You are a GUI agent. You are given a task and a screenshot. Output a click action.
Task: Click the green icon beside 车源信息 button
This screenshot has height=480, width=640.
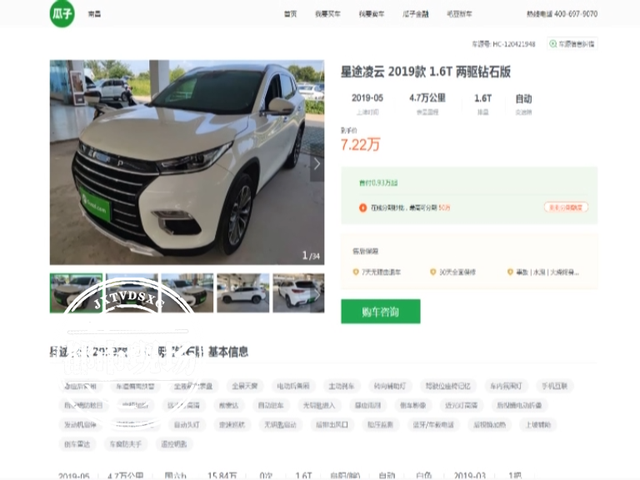coord(553,44)
